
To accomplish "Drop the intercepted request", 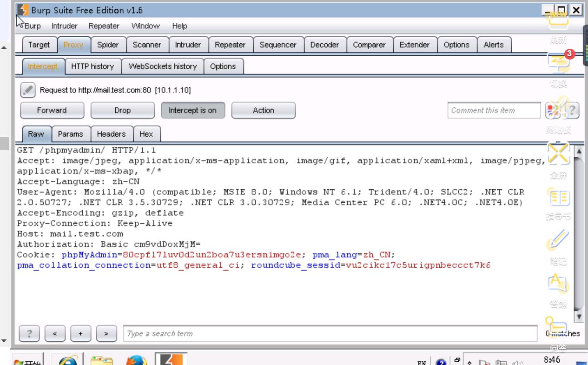I will coord(123,111).
